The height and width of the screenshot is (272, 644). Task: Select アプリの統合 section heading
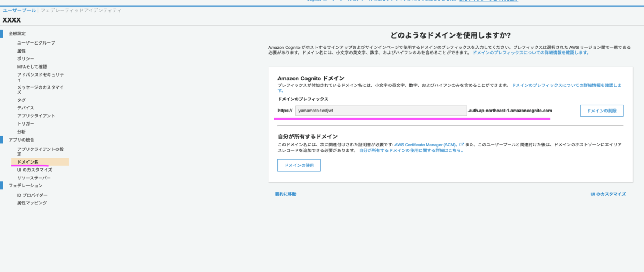(x=21, y=139)
